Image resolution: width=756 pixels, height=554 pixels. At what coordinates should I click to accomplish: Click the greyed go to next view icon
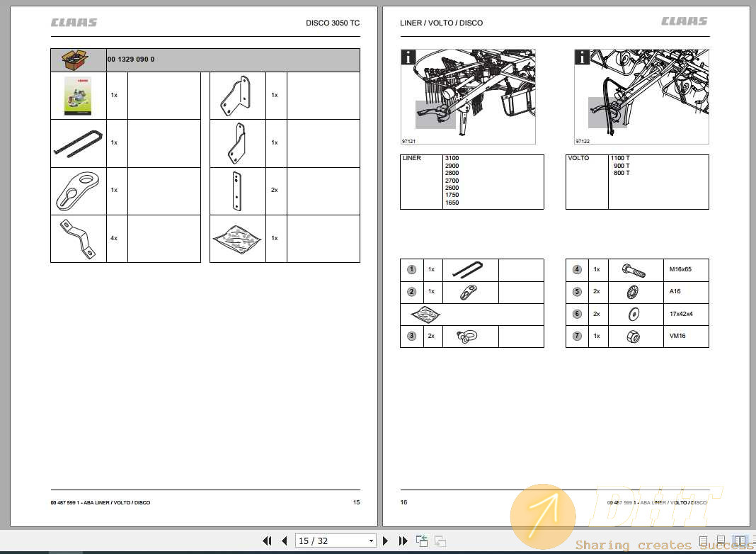coord(440,541)
